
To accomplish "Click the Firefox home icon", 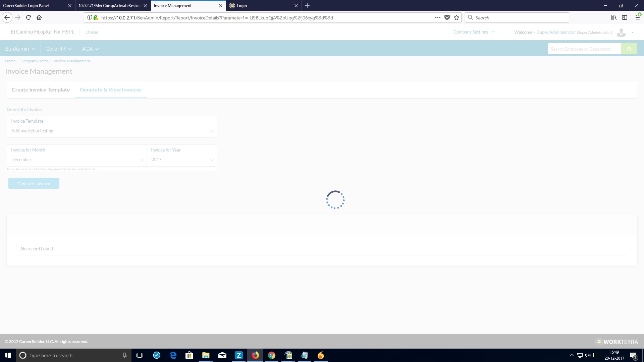I will pyautogui.click(x=39, y=18).
